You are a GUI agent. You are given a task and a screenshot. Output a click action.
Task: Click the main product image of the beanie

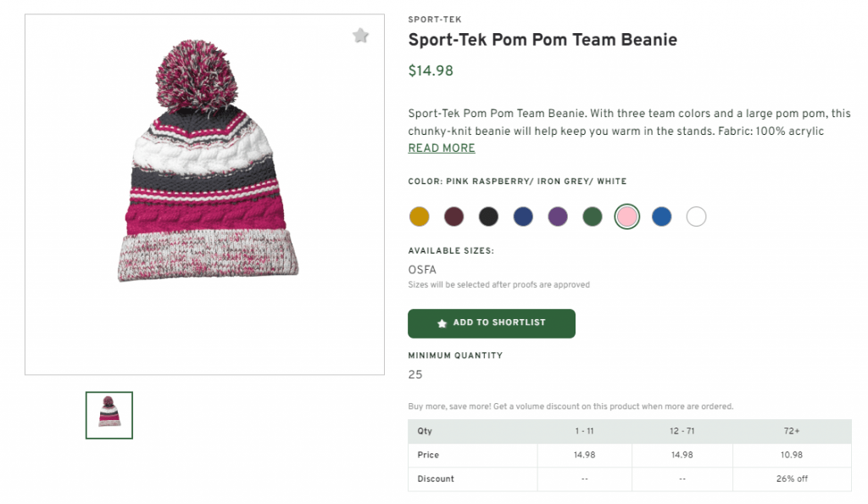coord(203,195)
